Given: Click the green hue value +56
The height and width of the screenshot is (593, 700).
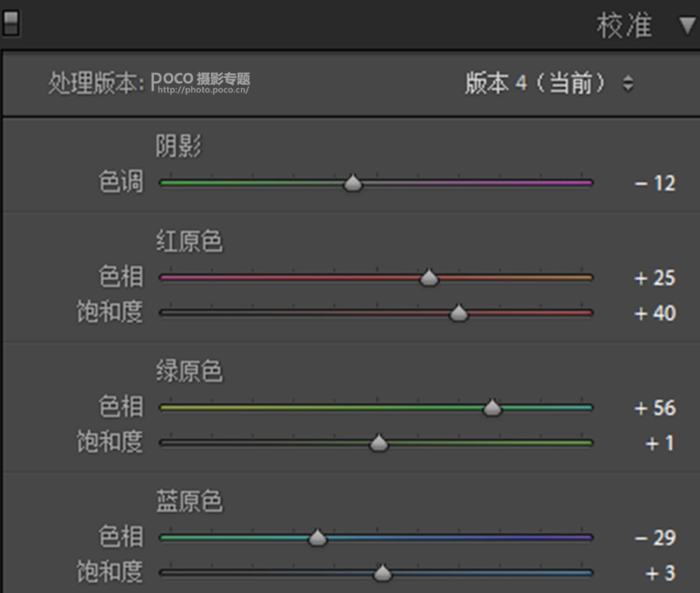Looking at the screenshot, I should pos(655,409).
